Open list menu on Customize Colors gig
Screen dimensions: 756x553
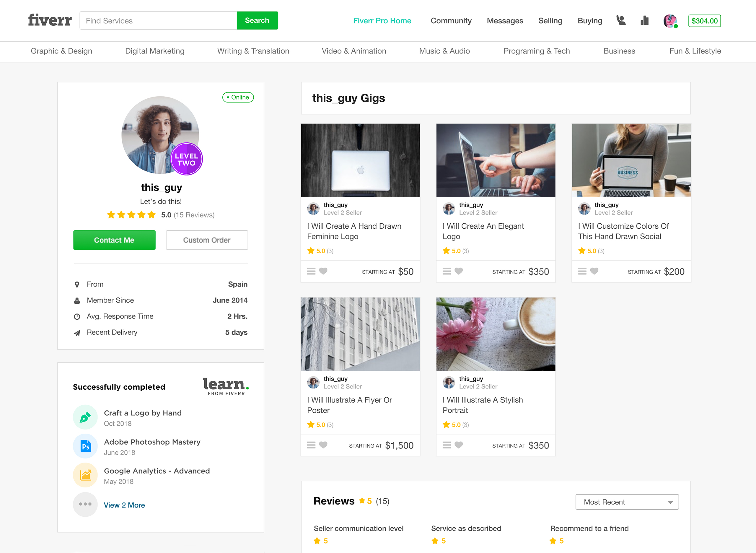tap(582, 271)
